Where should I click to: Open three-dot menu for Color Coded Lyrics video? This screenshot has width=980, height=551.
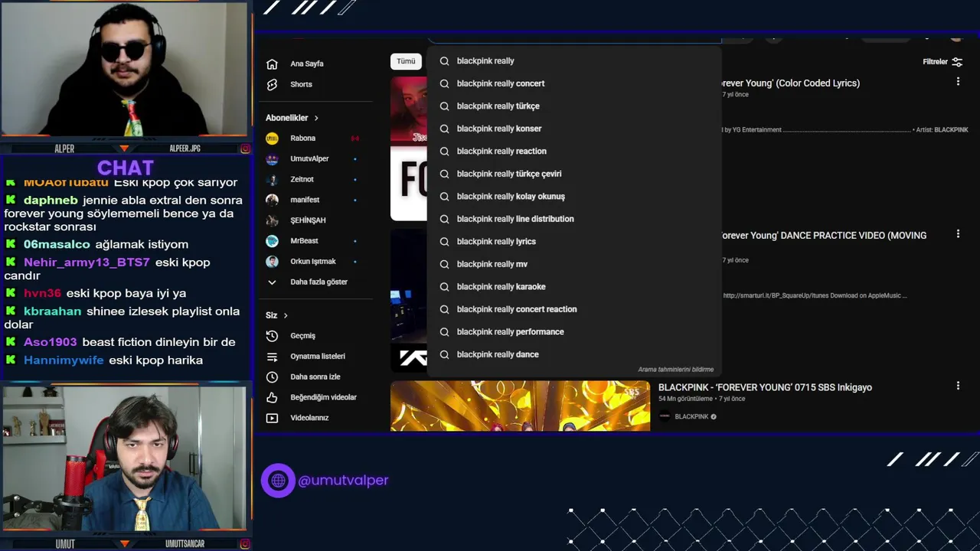click(x=958, y=81)
